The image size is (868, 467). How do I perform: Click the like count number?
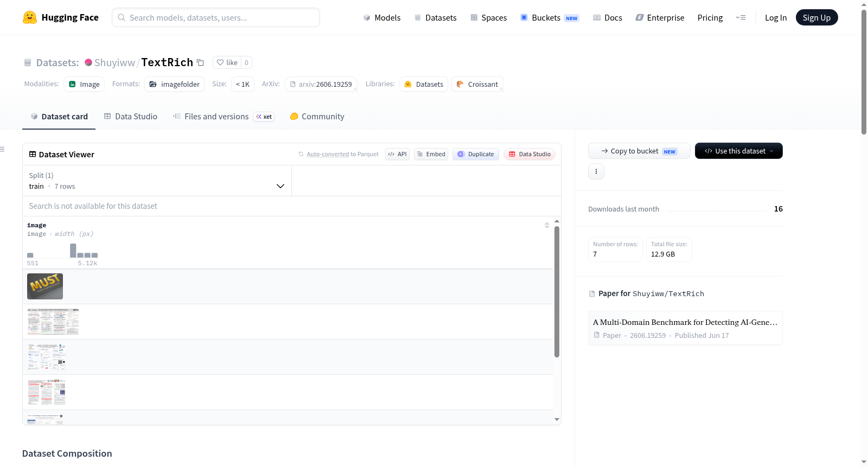[246, 62]
